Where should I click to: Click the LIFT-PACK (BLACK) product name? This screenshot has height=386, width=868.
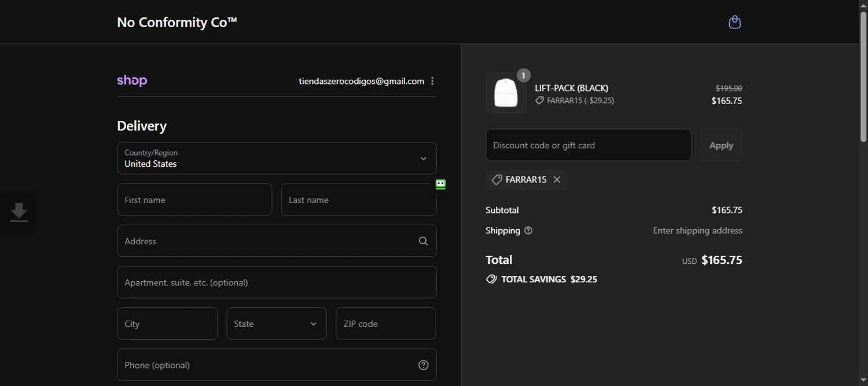pyautogui.click(x=572, y=88)
